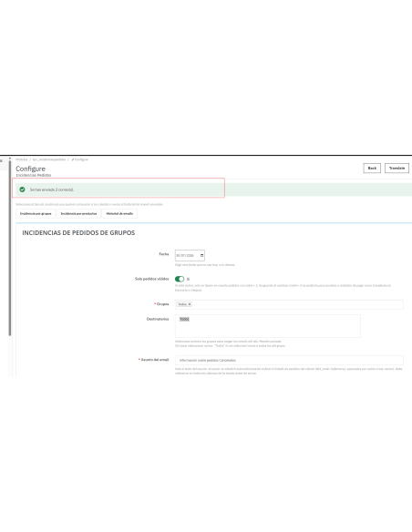
Task: Select TODOS in the Destinatarios list
Action: click(x=184, y=319)
